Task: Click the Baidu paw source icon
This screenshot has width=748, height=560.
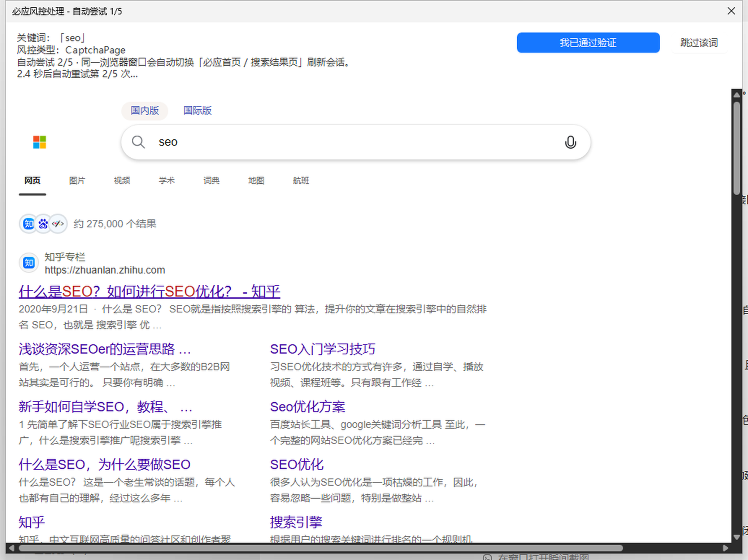Action: coord(43,224)
